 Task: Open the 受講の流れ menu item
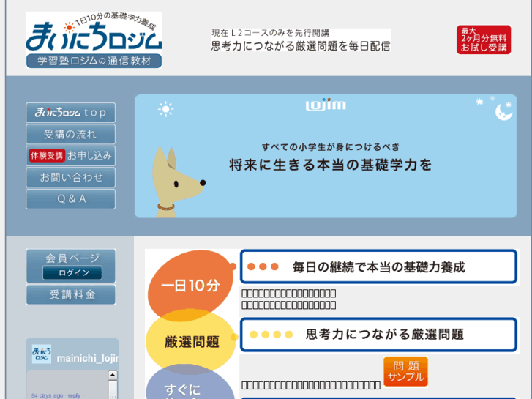pyautogui.click(x=70, y=134)
